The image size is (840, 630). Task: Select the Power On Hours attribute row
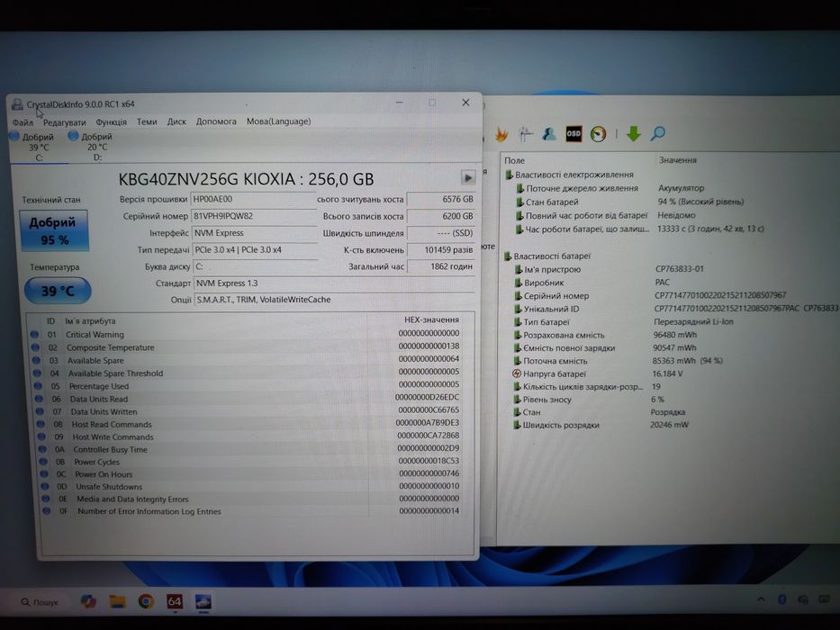pos(249,474)
